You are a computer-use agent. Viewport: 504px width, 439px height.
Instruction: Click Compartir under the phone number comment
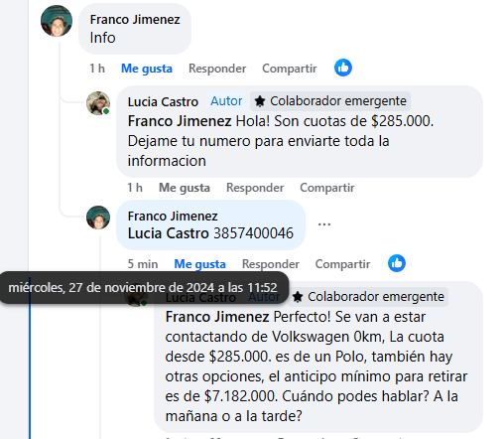click(342, 264)
